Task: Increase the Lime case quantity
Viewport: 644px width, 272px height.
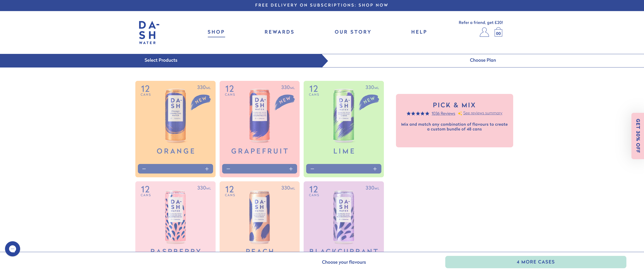Action: [375, 169]
